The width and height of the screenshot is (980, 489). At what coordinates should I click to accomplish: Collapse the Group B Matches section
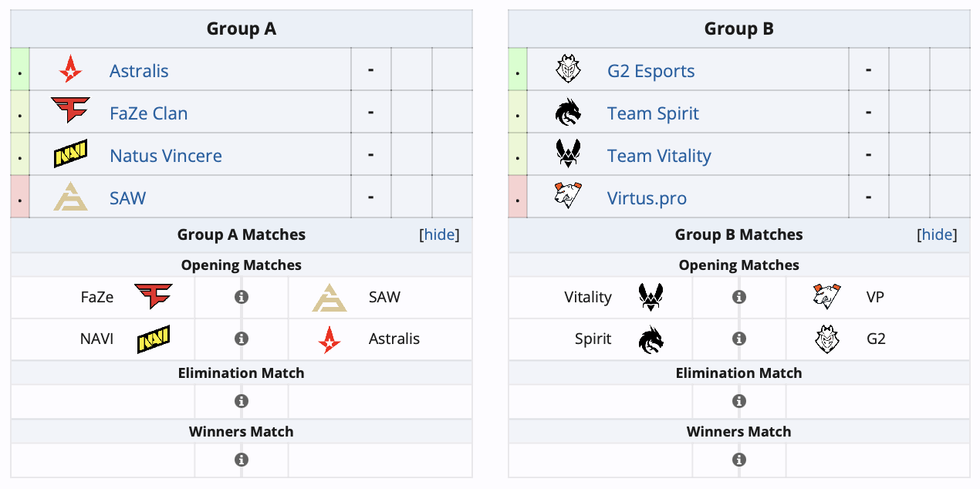[x=937, y=234]
